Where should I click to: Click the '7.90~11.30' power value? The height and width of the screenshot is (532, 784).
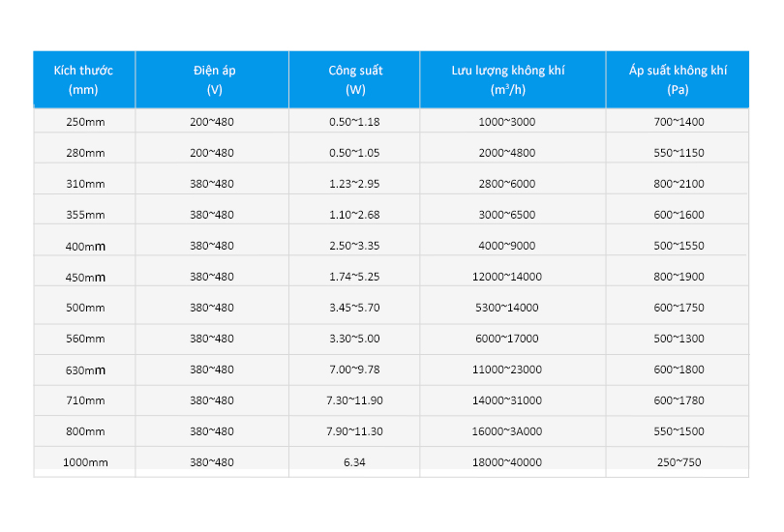354,431
